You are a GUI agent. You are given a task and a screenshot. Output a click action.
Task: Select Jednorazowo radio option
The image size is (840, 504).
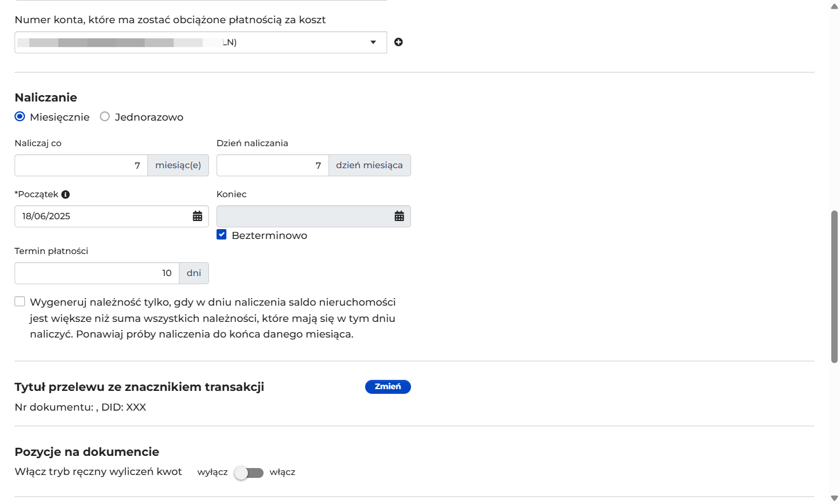tap(104, 117)
